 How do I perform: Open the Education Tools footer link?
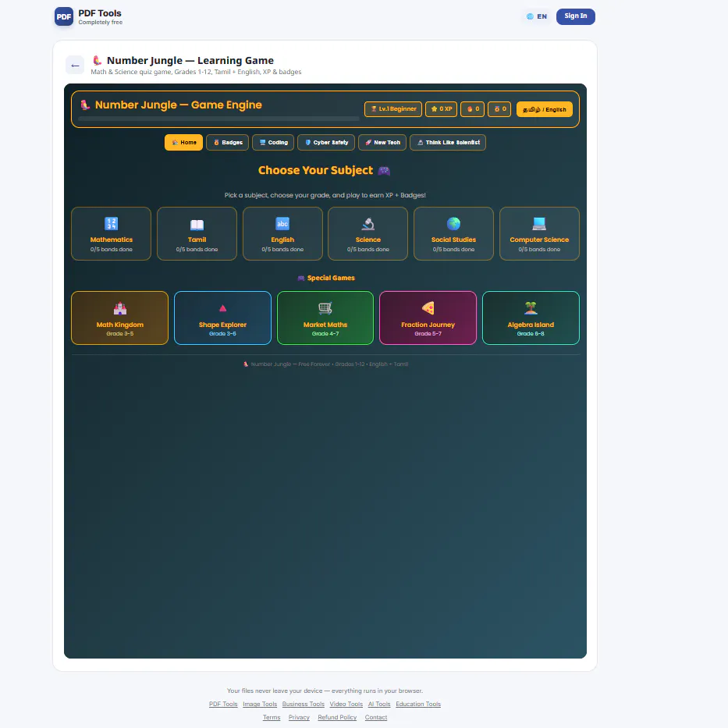click(418, 704)
